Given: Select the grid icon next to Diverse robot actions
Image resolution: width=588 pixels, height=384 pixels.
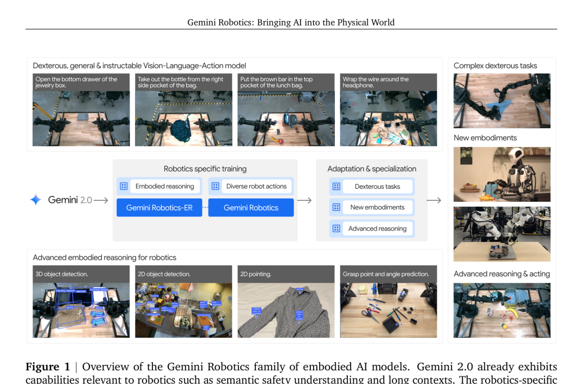Looking at the screenshot, I should (217, 186).
